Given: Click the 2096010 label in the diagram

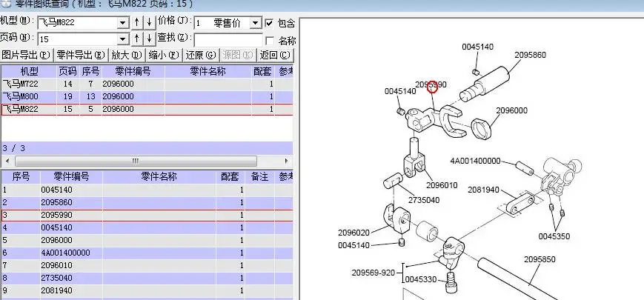Looking at the screenshot, I should [442, 185].
